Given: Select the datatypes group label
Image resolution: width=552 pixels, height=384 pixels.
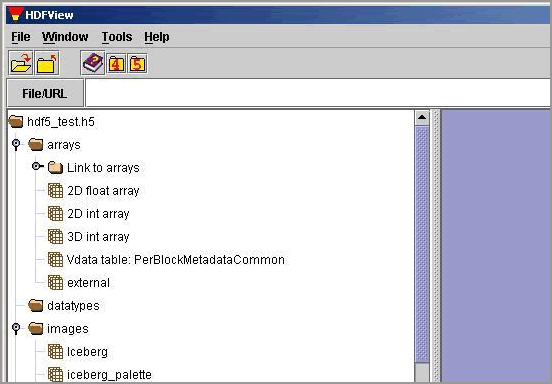Looking at the screenshot, I should tap(73, 306).
